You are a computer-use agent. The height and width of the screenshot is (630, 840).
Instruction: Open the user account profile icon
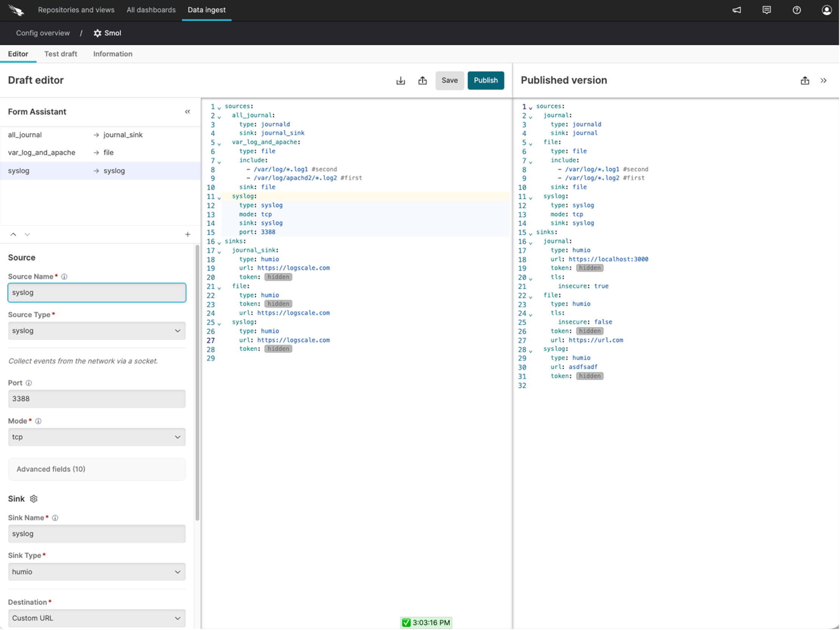click(x=827, y=10)
